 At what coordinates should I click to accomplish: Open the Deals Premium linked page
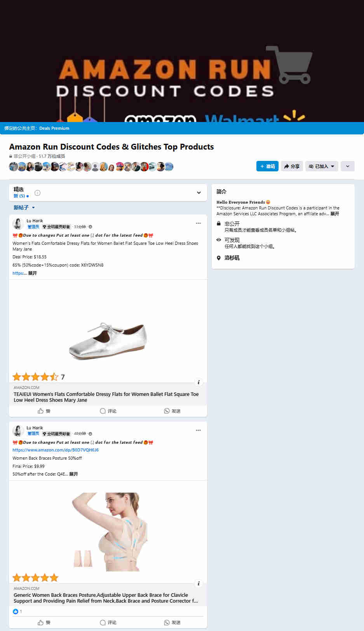pyautogui.click(x=54, y=128)
